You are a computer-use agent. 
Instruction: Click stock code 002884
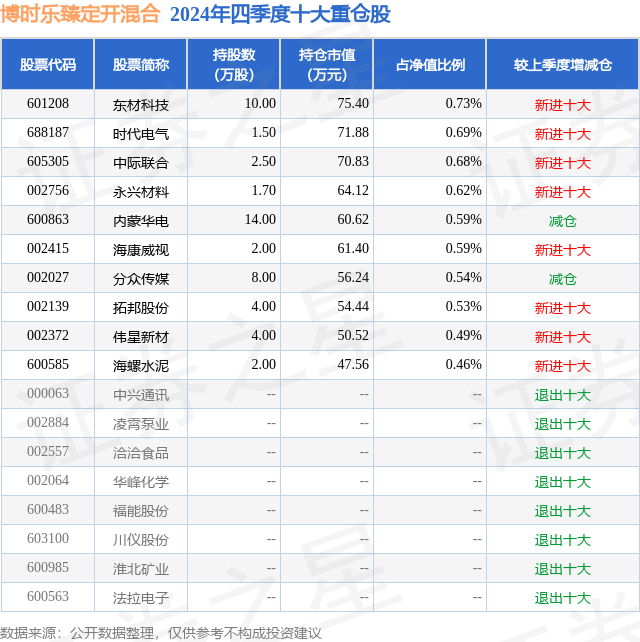[48, 423]
